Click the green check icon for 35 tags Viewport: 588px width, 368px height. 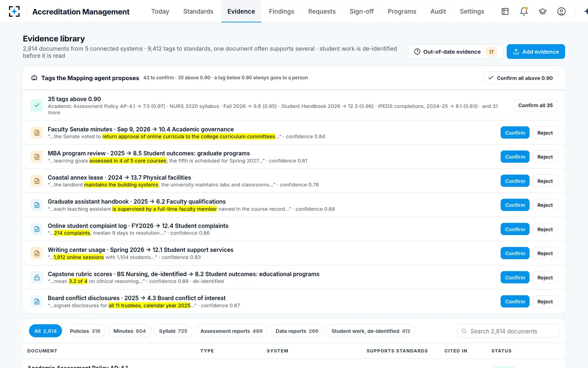[37, 105]
